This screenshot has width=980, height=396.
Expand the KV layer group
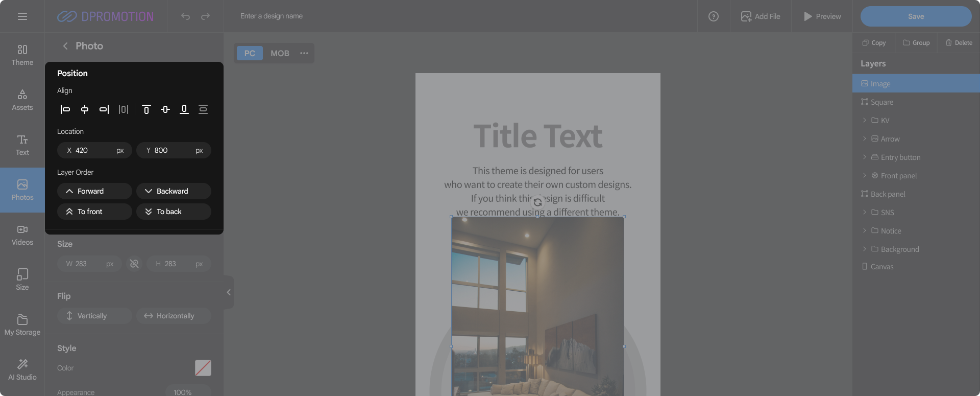(x=864, y=121)
